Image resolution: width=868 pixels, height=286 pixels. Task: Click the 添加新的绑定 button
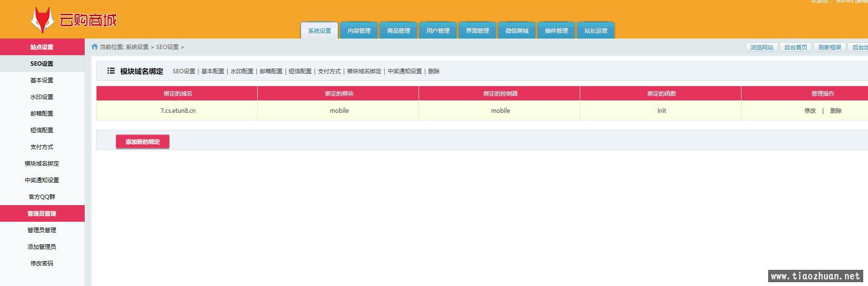point(143,142)
